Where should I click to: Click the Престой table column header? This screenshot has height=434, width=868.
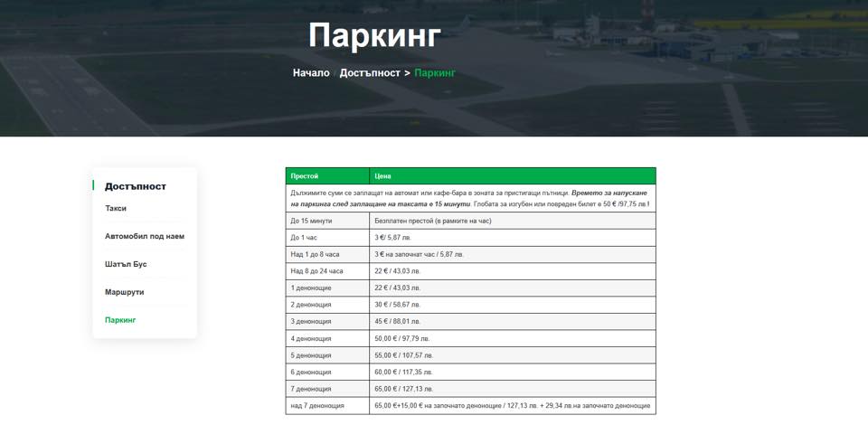point(305,176)
